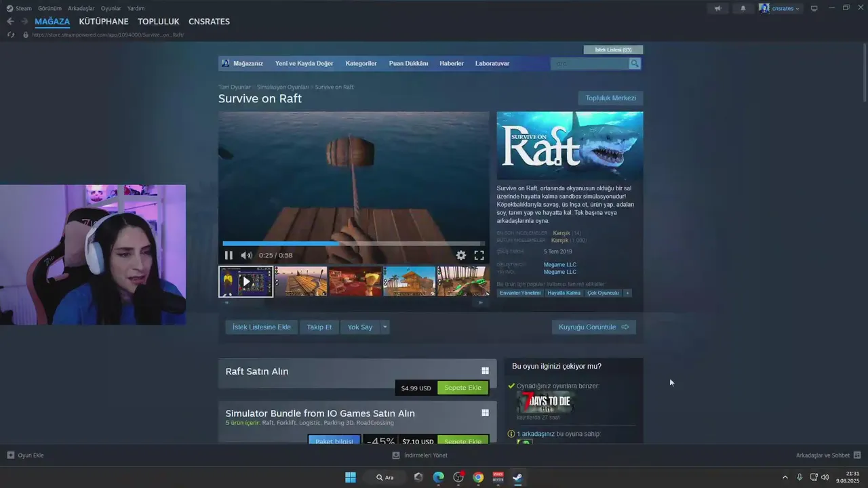
Task: Open Steam announcements megaphone icon
Action: (x=717, y=8)
